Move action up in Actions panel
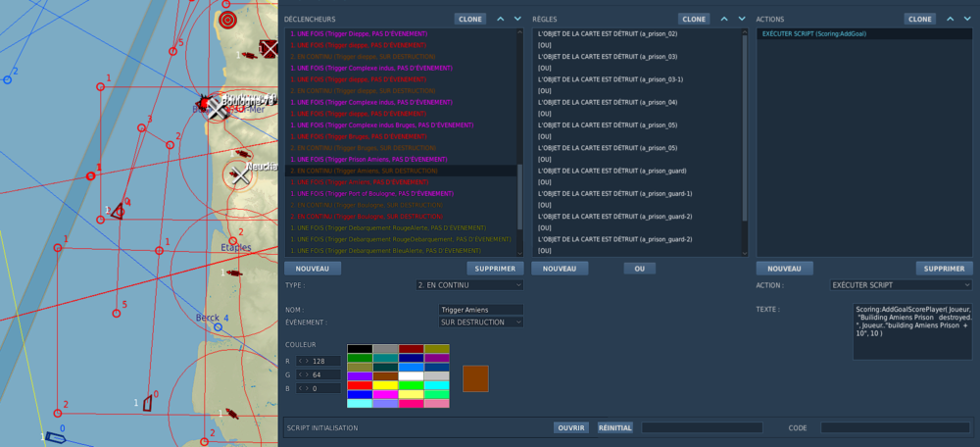This screenshot has width=980, height=447. click(x=950, y=19)
